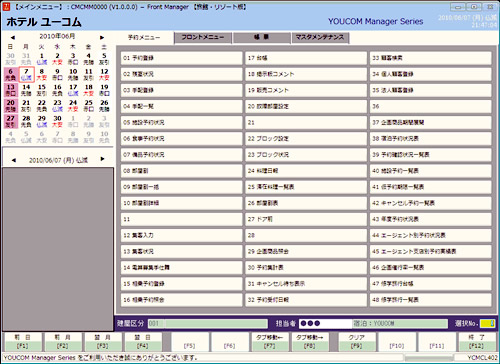This screenshot has height=364, width=500.
Task: Click タブ移動← F7 button
Action: pos(270,342)
